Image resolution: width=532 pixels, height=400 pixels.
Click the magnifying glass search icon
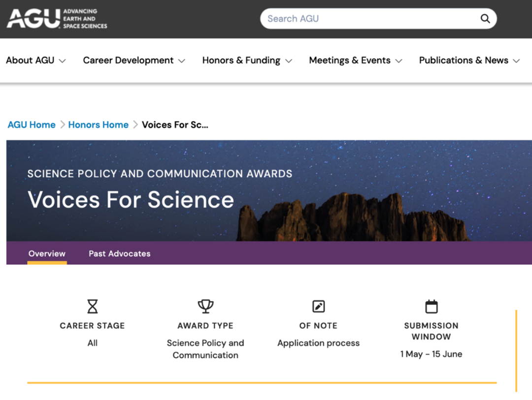[x=485, y=19]
